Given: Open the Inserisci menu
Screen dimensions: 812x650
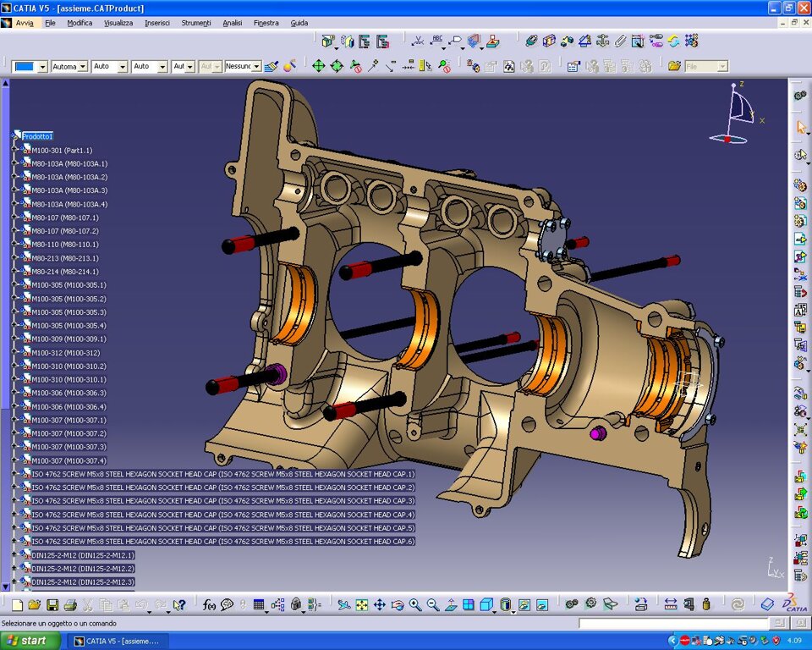Looking at the screenshot, I should 157,23.
